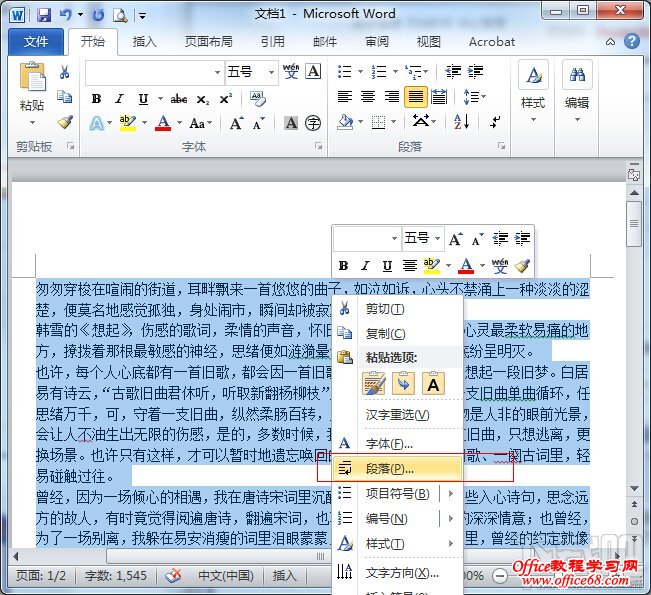Image resolution: width=651 pixels, height=595 pixels.
Task: Click the Format Painter brush in the ribbon
Action: pos(65,122)
